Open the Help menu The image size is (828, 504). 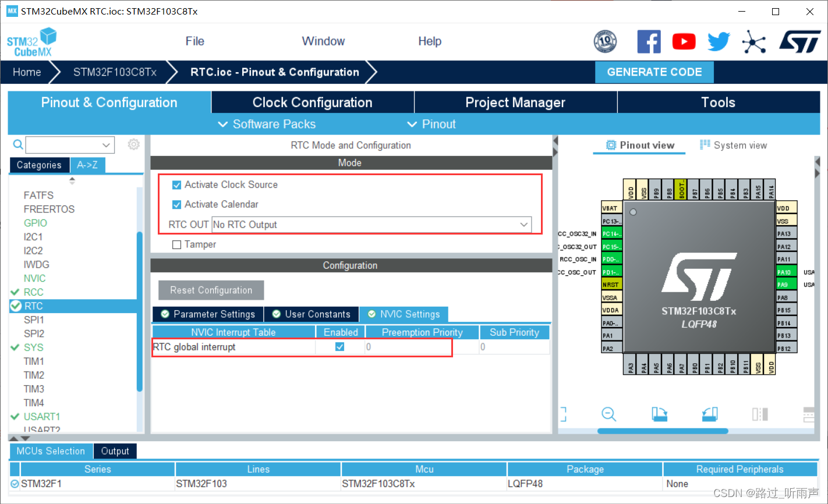click(x=430, y=41)
